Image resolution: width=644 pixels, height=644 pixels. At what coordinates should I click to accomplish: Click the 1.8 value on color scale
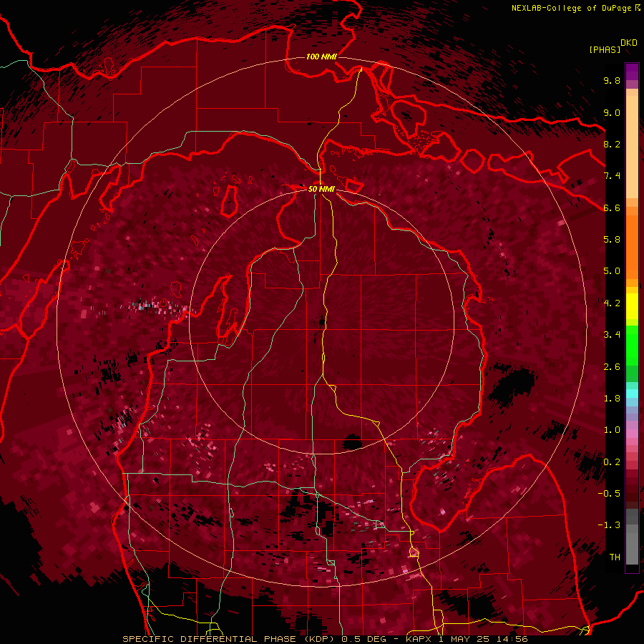click(x=612, y=399)
